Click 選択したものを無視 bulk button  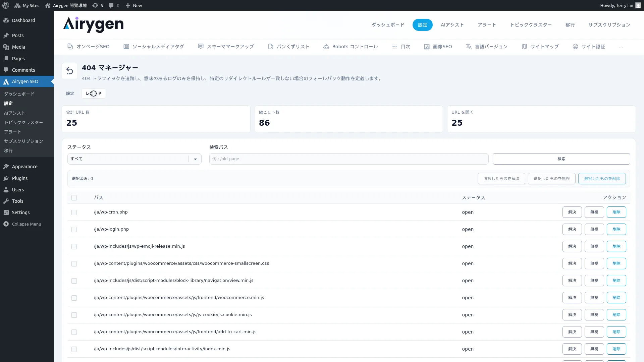click(551, 179)
